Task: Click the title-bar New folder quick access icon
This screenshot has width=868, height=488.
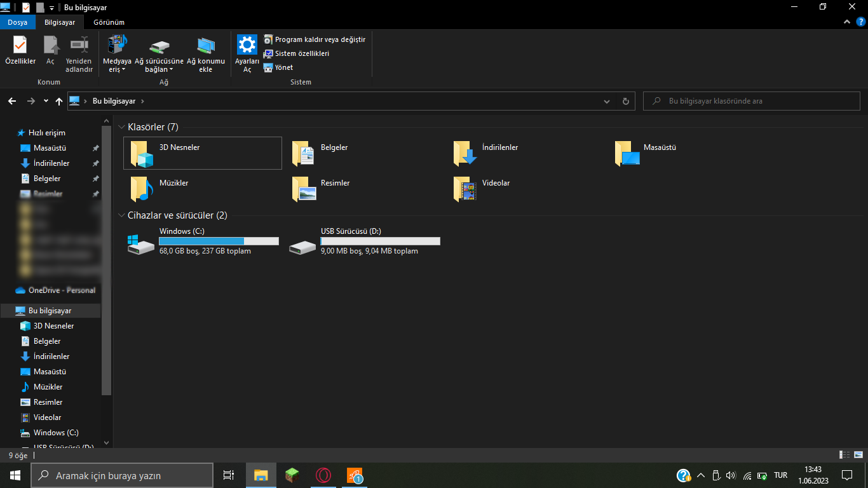Action: point(40,7)
